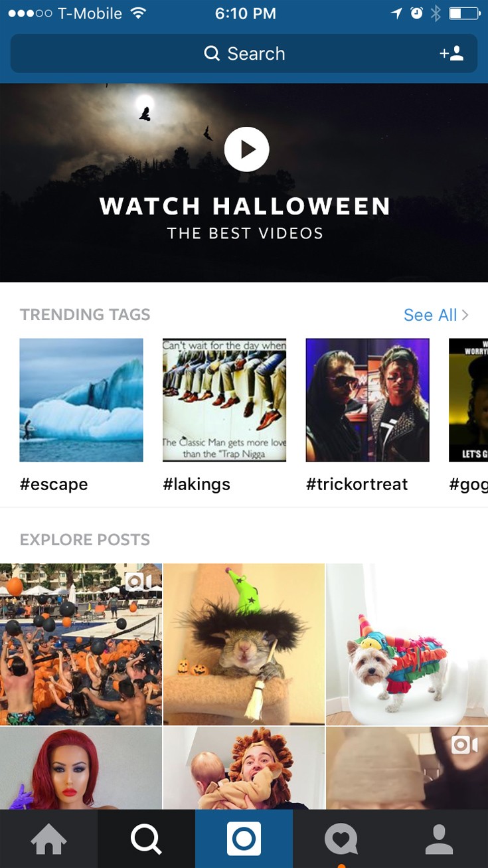This screenshot has height=868, width=488.
Task: Tap the #trickortreat hashtag label
Action: [x=357, y=484]
